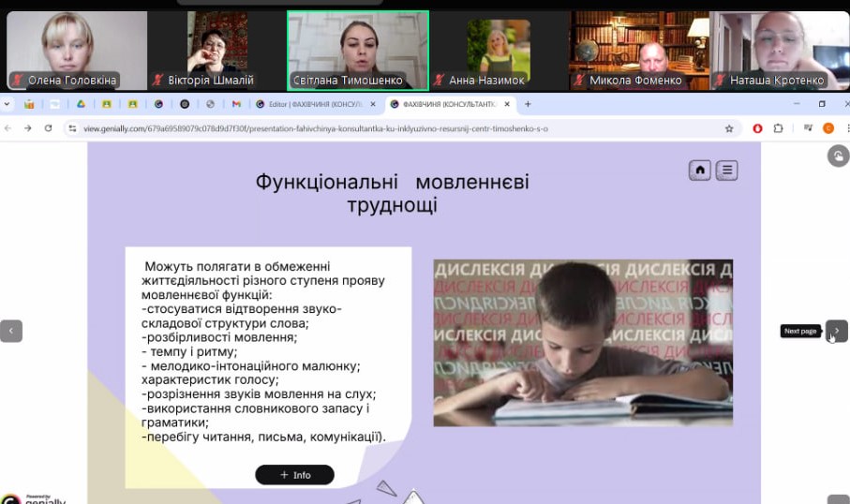Go to next page arrow
The width and height of the screenshot is (850, 504).
(x=837, y=331)
